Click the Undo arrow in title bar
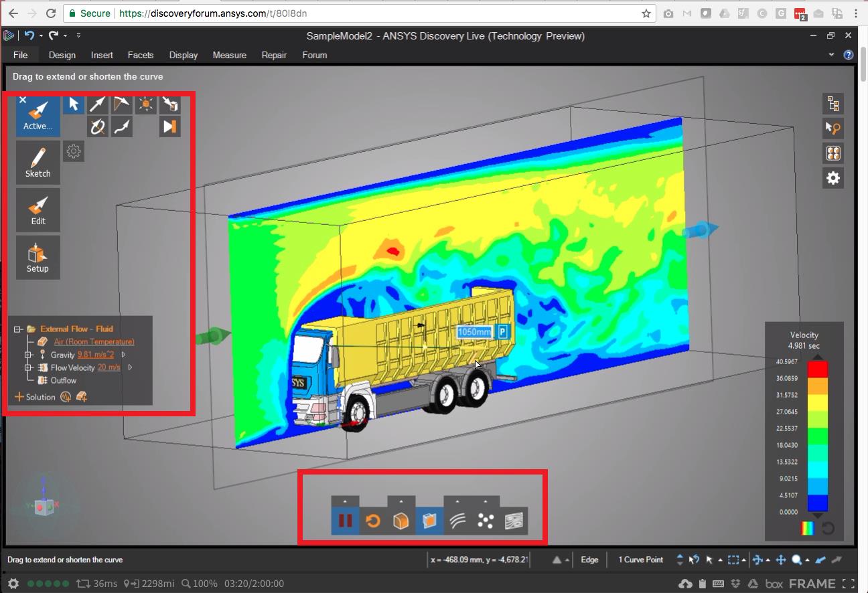 [29, 35]
